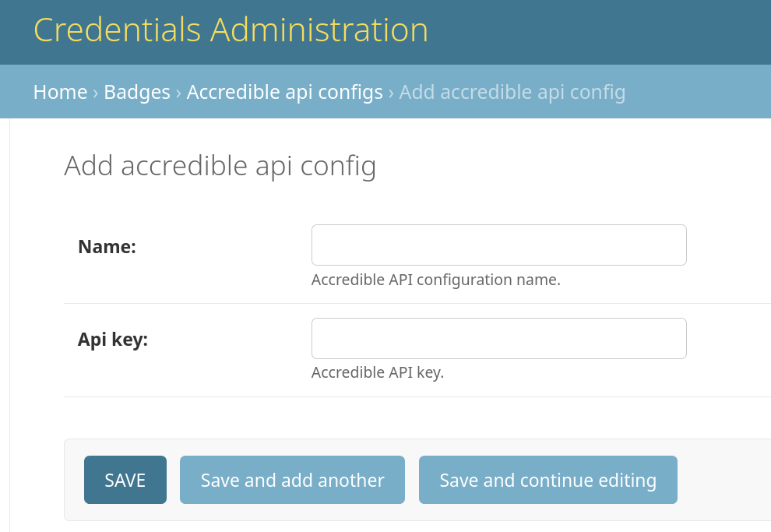The height and width of the screenshot is (532, 771).
Task: Click help text 'Accredible API configuration name.'
Action: [x=435, y=280]
